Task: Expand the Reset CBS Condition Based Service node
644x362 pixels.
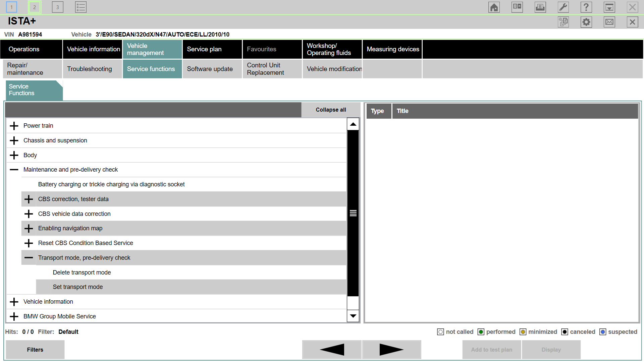Action: click(x=29, y=243)
